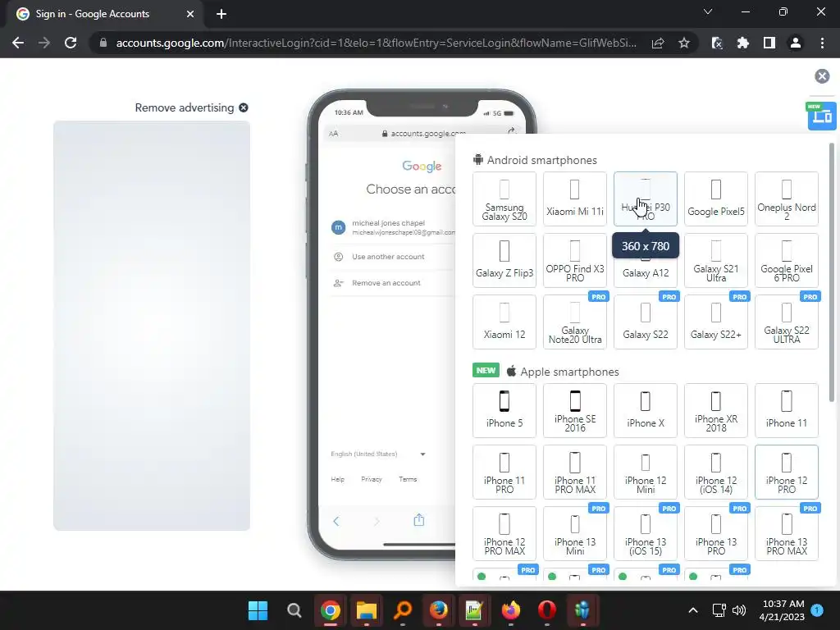
Task: Click the device list scrollbar
Action: 832,272
